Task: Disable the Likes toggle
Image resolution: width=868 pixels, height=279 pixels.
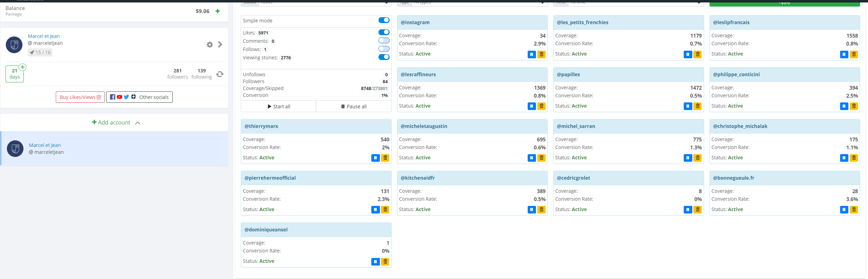Action: pyautogui.click(x=384, y=32)
